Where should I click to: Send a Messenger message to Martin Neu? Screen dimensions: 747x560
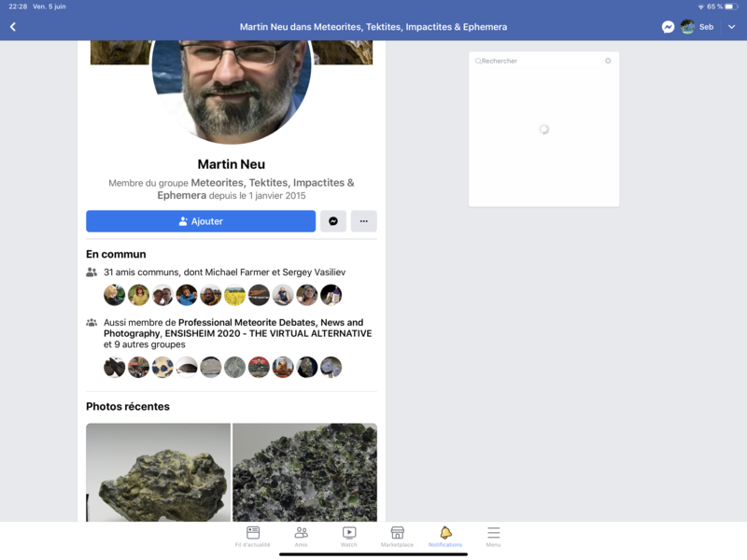tap(333, 221)
